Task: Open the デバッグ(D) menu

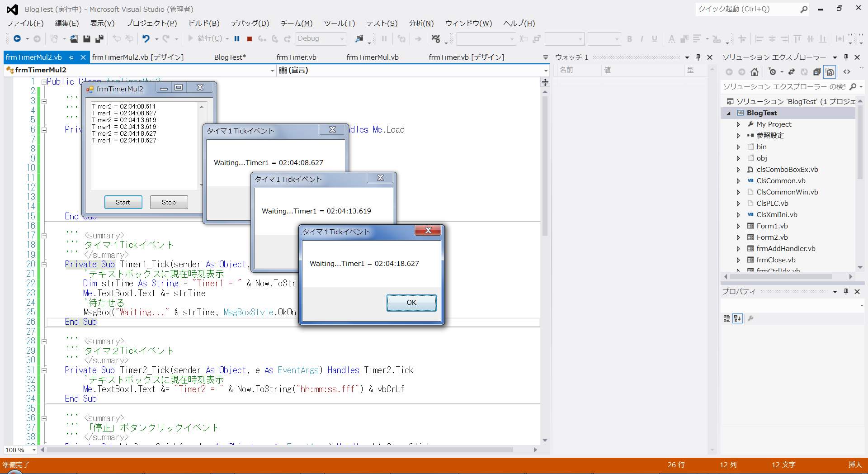Action: [250, 24]
